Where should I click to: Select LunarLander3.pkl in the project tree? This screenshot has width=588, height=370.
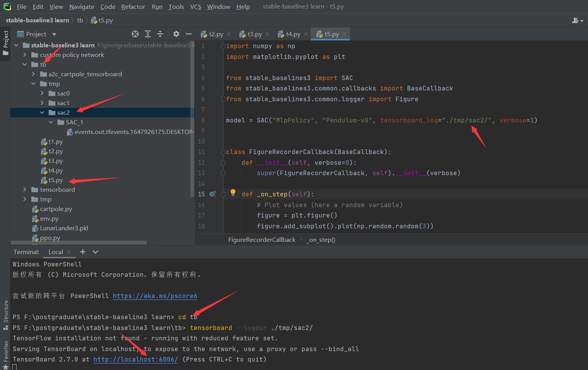[60, 228]
